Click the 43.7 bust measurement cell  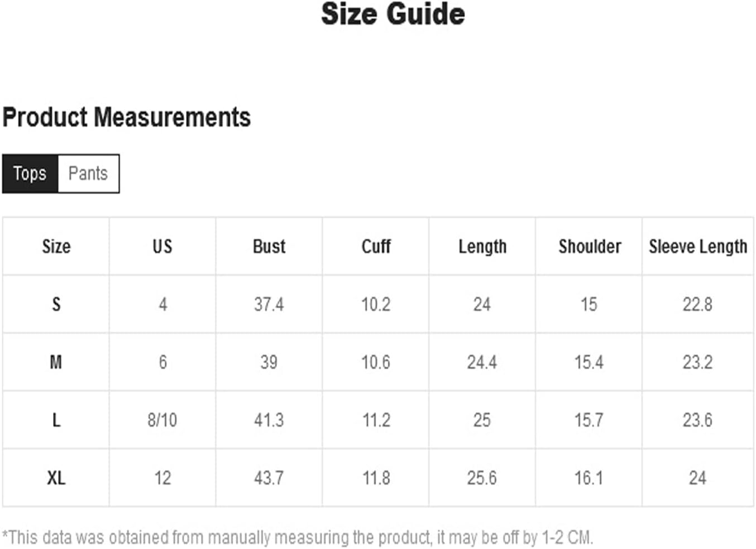click(x=269, y=478)
